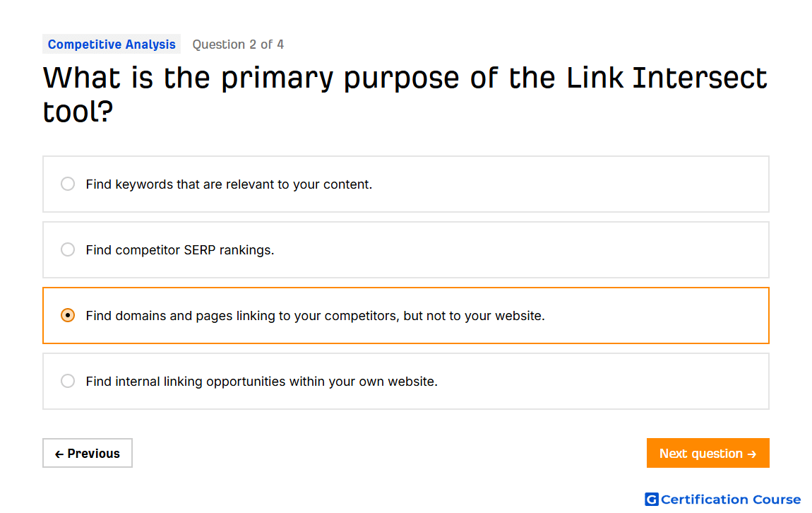
Task: Go back with the Previous button
Action: 88,454
